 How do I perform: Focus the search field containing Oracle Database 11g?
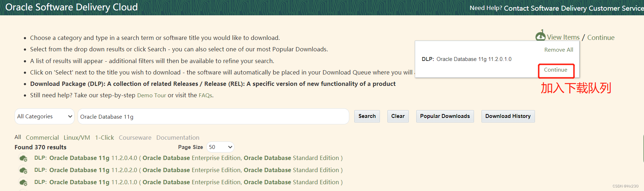(213, 117)
